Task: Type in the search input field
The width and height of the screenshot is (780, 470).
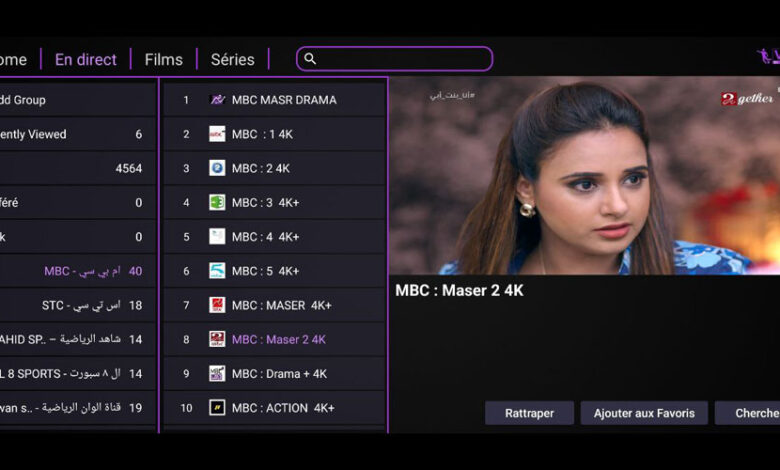Action: [x=400, y=59]
